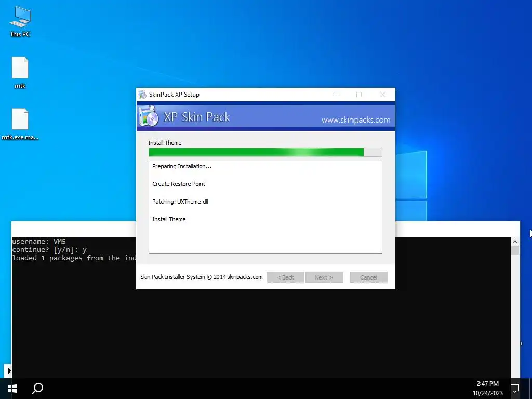Open the notification center icon
532x399 pixels.
[x=515, y=389]
